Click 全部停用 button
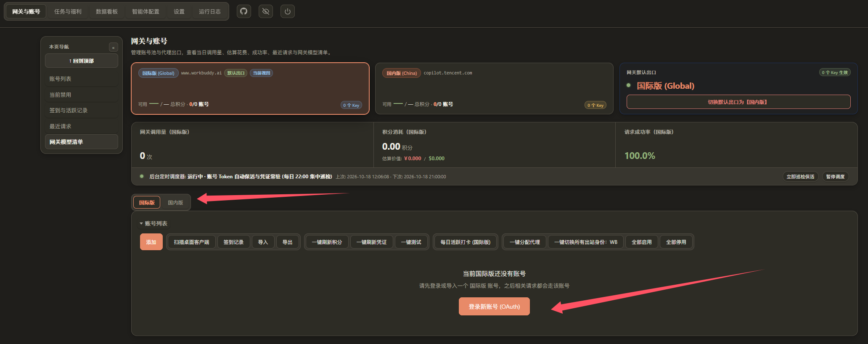 [676, 242]
